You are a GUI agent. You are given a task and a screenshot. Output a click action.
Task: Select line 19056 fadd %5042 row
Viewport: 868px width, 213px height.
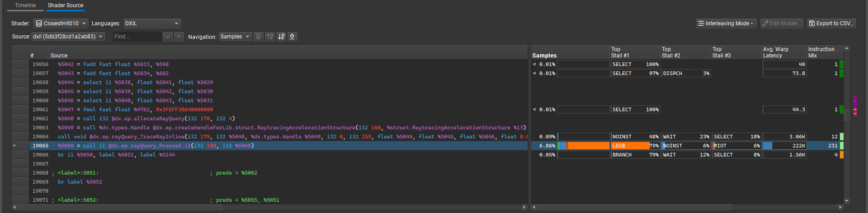pyautogui.click(x=278, y=64)
